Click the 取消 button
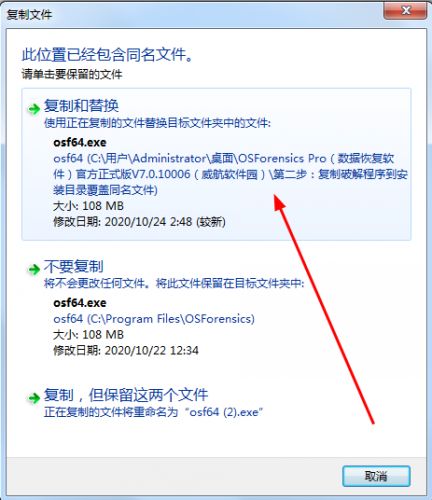The height and width of the screenshot is (500, 432). coord(376,476)
